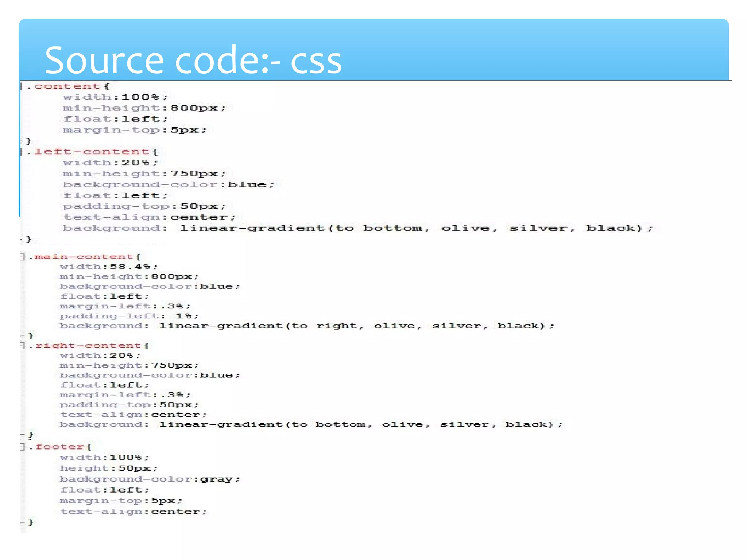The width and height of the screenshot is (747, 560).
Task: Collapse the .right-content rule fold marker
Action: click(23, 346)
